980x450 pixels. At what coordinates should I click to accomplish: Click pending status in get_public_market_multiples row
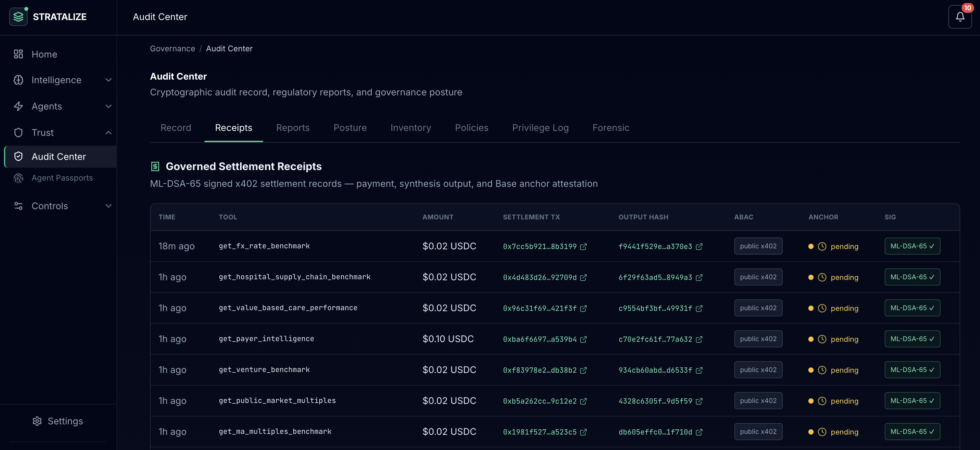coord(844,401)
